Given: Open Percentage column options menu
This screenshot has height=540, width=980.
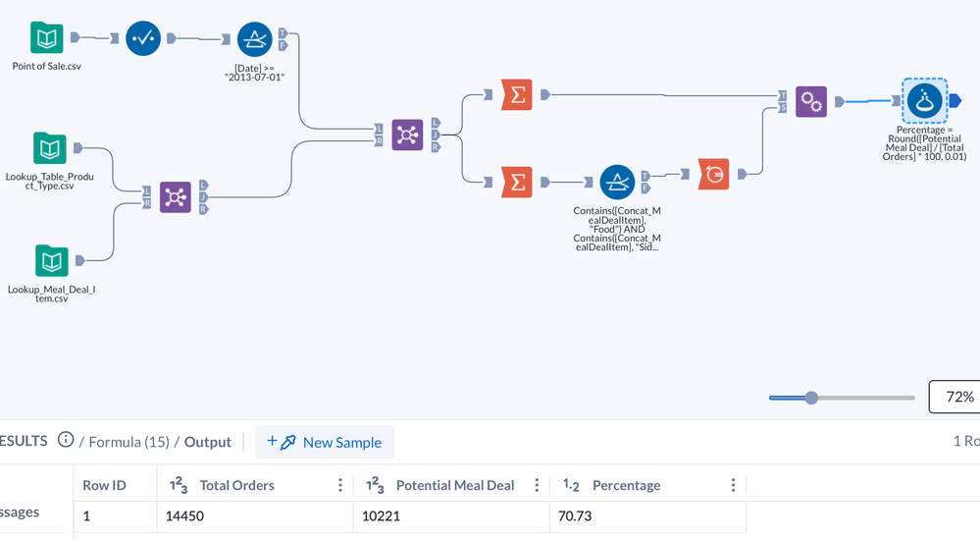Looking at the screenshot, I should pyautogui.click(x=733, y=485).
